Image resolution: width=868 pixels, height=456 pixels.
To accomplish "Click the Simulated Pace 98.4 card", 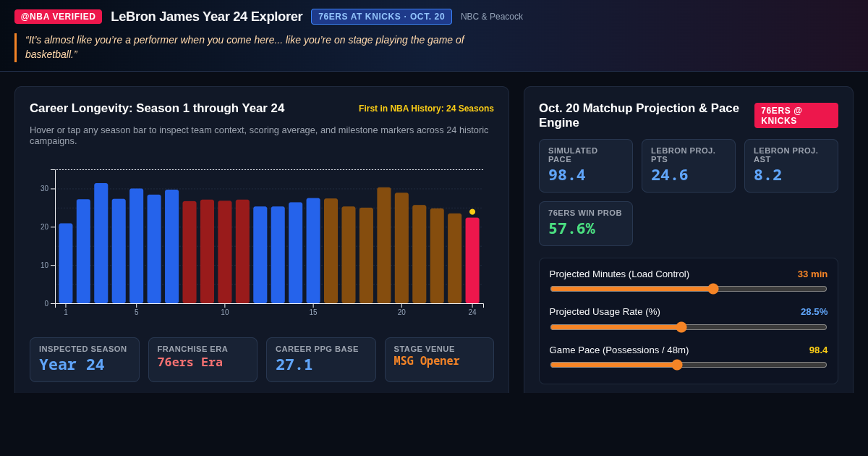I will 586,166.
